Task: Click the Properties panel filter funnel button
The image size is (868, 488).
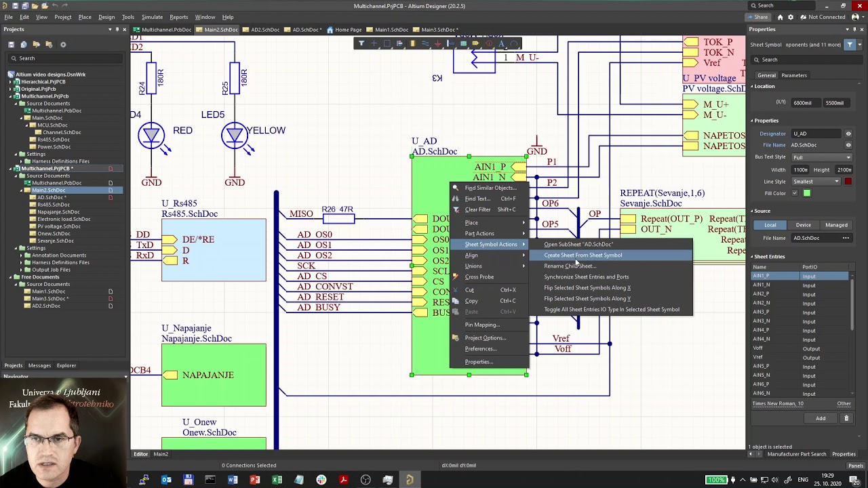Action: (x=850, y=45)
